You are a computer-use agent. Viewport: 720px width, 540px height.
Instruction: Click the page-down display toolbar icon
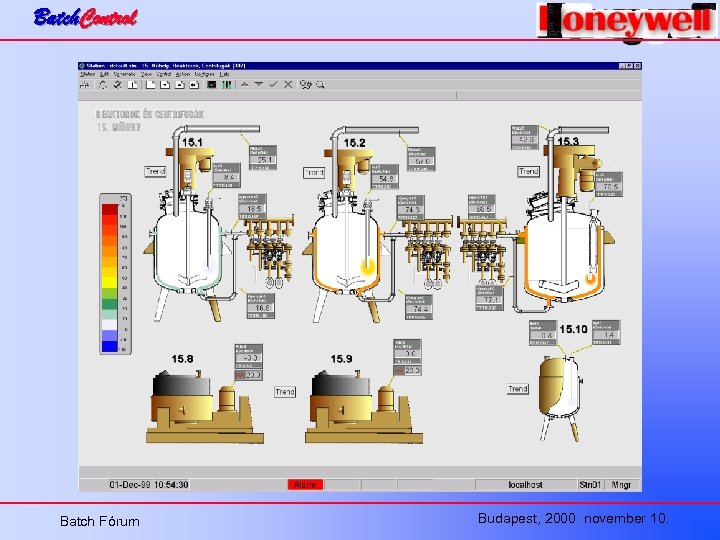(165, 84)
